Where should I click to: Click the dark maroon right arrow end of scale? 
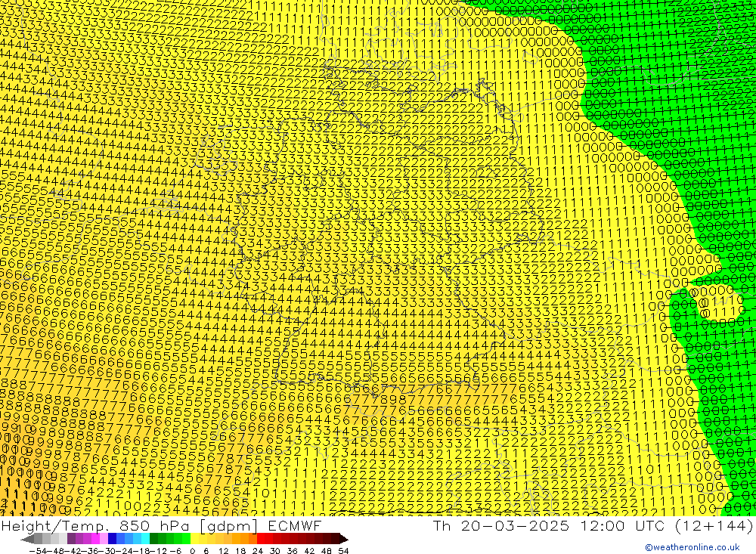pos(344,539)
